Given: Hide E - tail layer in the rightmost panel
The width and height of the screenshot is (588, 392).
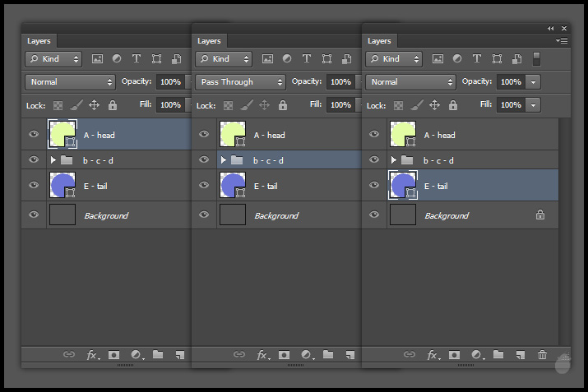Looking at the screenshot, I should (374, 186).
